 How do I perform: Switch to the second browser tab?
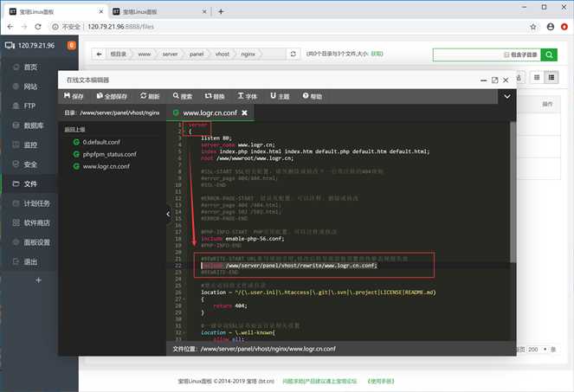click(x=159, y=12)
